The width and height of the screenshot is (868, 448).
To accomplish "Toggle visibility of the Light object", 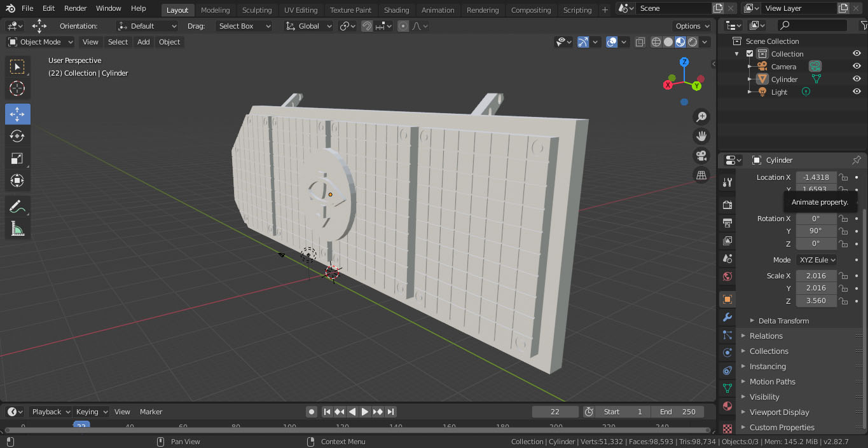I will click(857, 92).
